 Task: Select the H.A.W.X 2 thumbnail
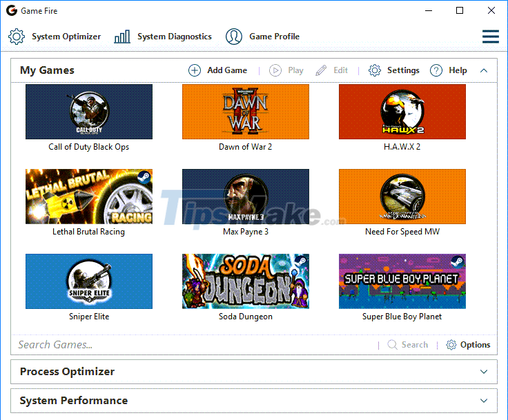click(x=402, y=112)
